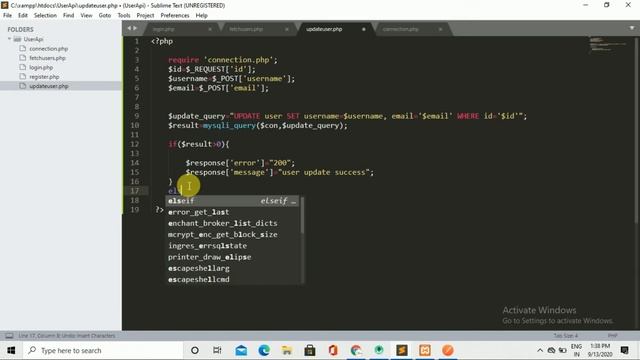Toggle the side bar status icon
The image size is (640, 360).
coord(9,336)
